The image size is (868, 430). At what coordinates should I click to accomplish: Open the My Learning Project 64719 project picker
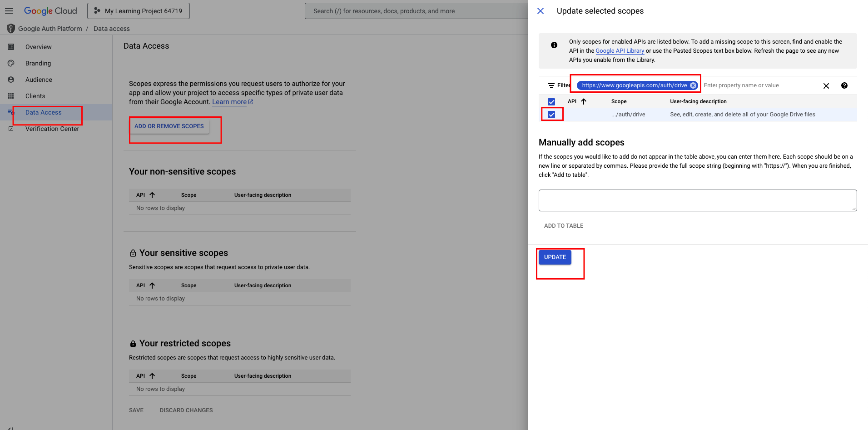tap(139, 11)
